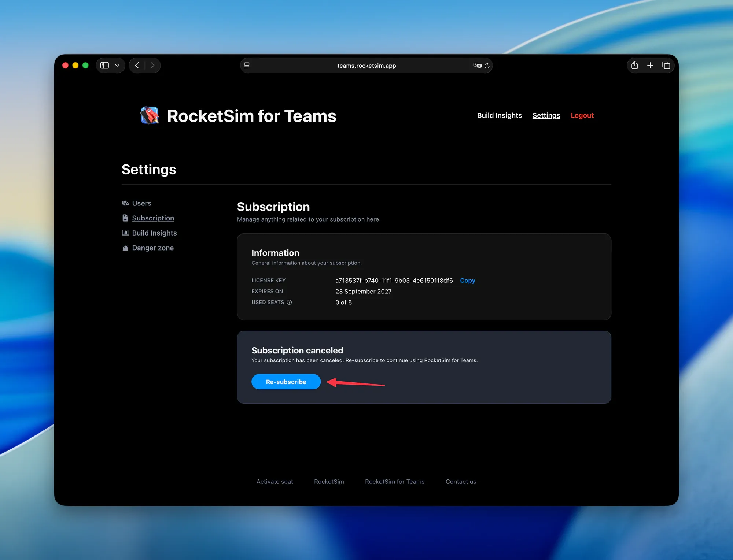Open a new tab with plus icon
Screen dimensions: 733x560
650,65
